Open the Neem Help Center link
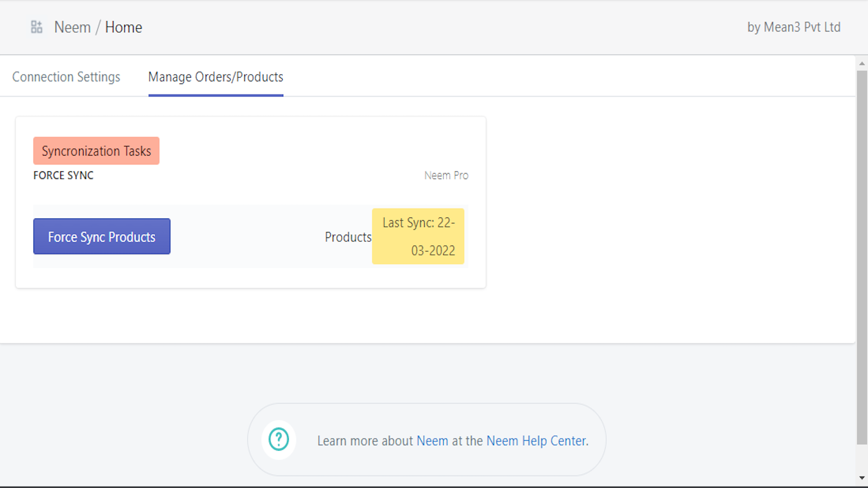 536,440
